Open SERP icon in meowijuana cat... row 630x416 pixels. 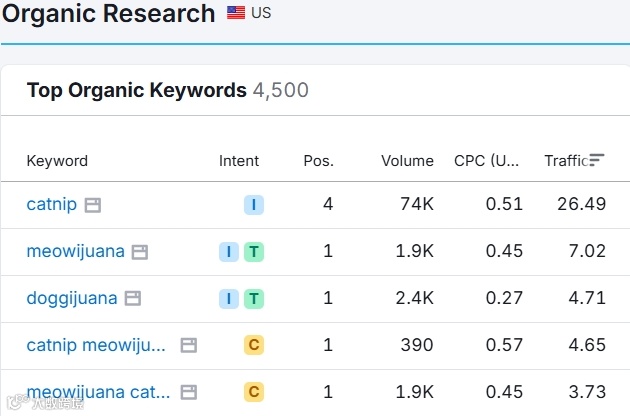tap(189, 392)
